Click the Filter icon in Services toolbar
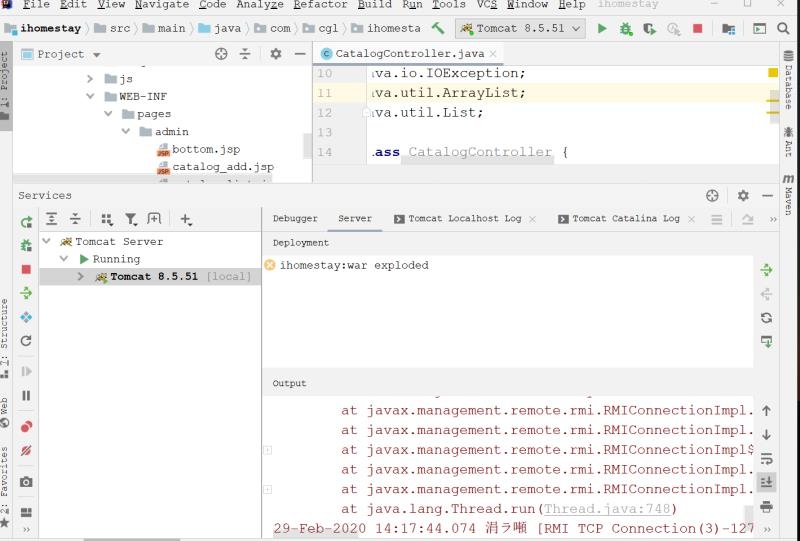The width and height of the screenshot is (800, 541). 131,219
